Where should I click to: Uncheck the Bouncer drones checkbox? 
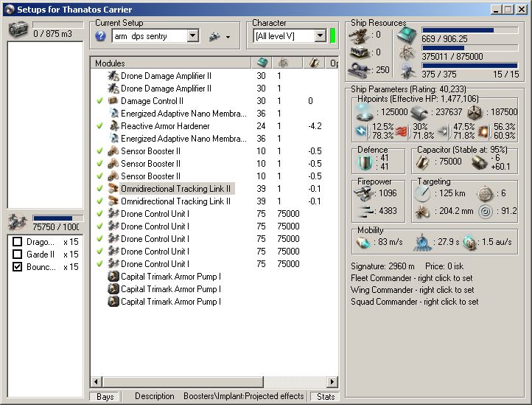pyautogui.click(x=17, y=267)
